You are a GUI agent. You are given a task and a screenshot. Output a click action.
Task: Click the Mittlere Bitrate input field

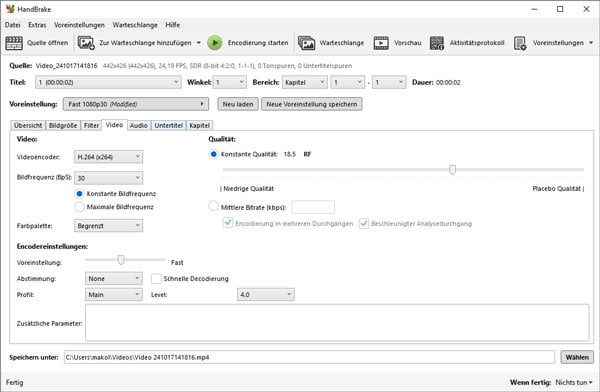(x=313, y=207)
